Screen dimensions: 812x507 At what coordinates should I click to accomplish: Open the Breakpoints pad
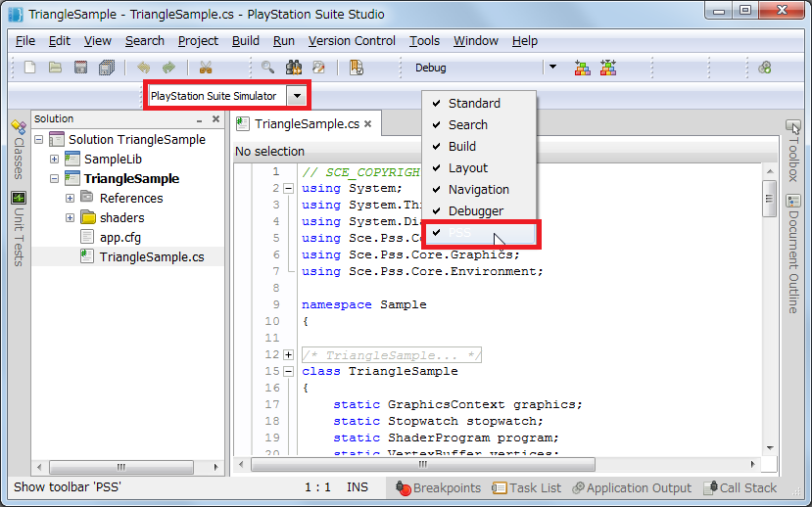439,487
